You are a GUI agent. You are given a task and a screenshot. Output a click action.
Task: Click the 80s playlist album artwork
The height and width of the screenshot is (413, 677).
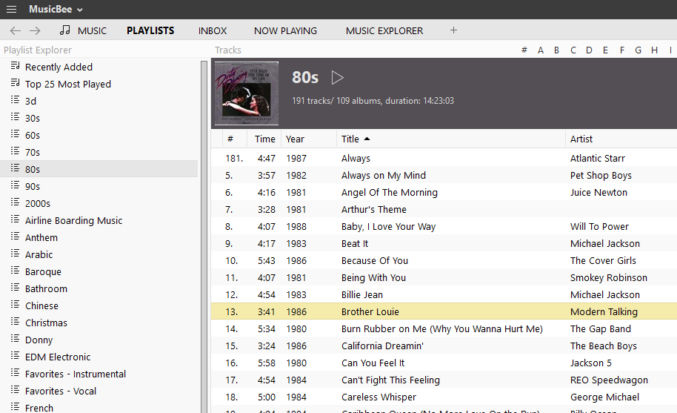(247, 93)
